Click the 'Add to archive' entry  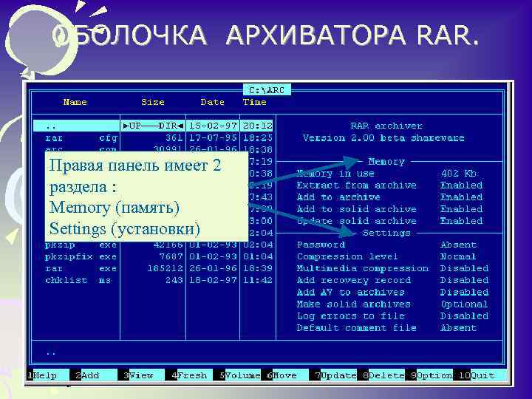point(338,197)
